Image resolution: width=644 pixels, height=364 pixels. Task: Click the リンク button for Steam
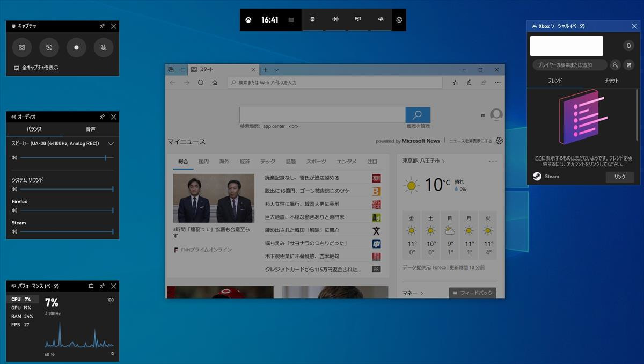tap(619, 177)
